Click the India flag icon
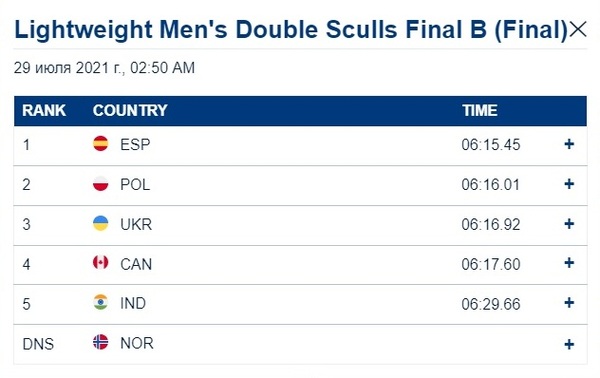The height and width of the screenshot is (378, 600). (101, 302)
